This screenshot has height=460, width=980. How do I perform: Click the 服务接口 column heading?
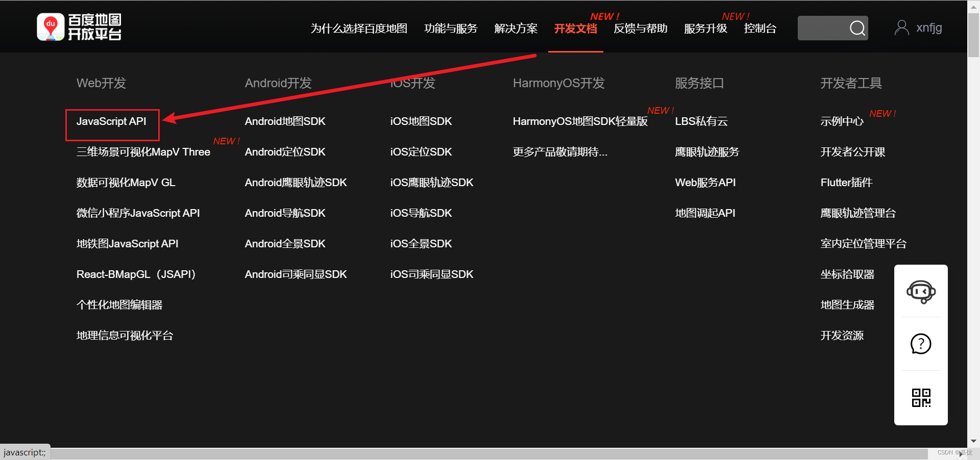(700, 83)
